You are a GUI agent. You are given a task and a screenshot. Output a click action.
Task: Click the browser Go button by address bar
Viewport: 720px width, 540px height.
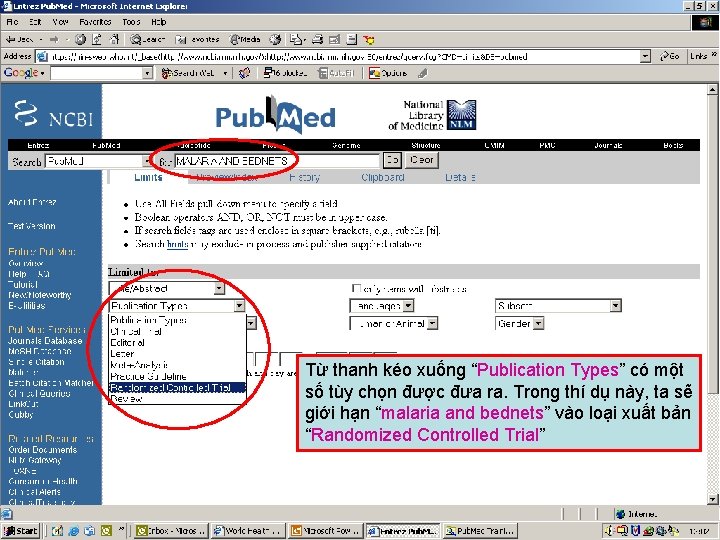coord(670,56)
